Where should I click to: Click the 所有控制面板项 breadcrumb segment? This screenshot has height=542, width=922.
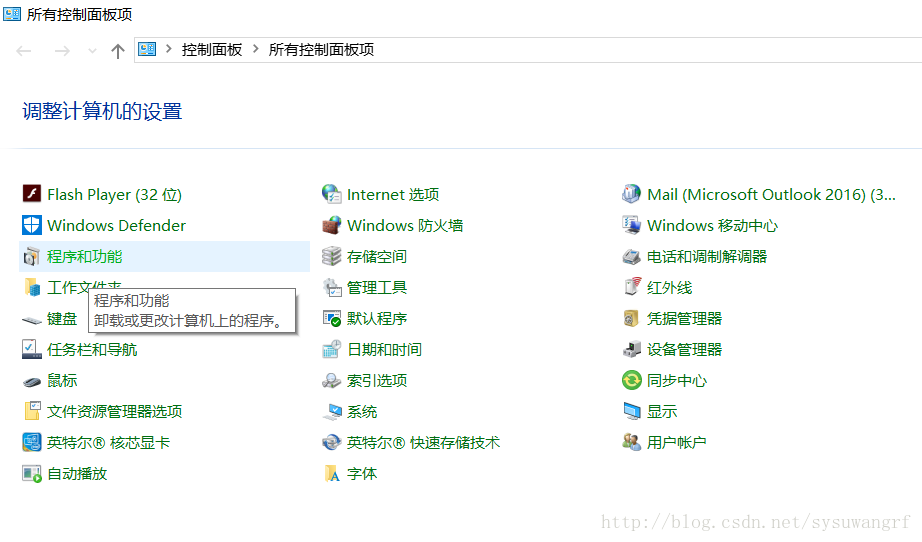click(x=321, y=50)
